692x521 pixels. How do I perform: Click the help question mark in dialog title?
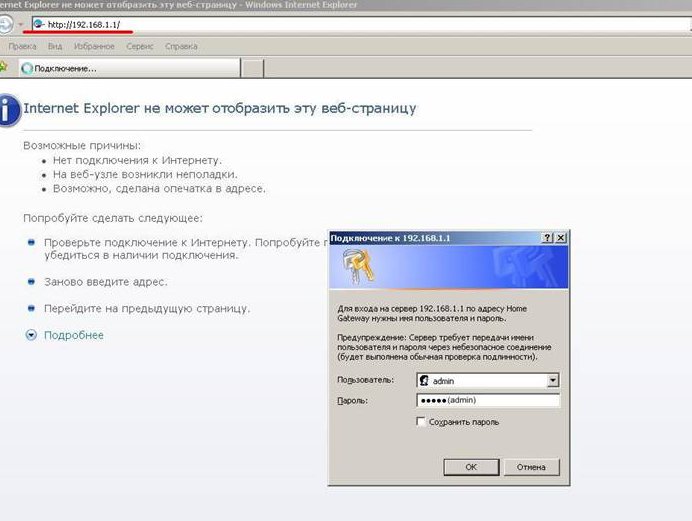(547, 238)
